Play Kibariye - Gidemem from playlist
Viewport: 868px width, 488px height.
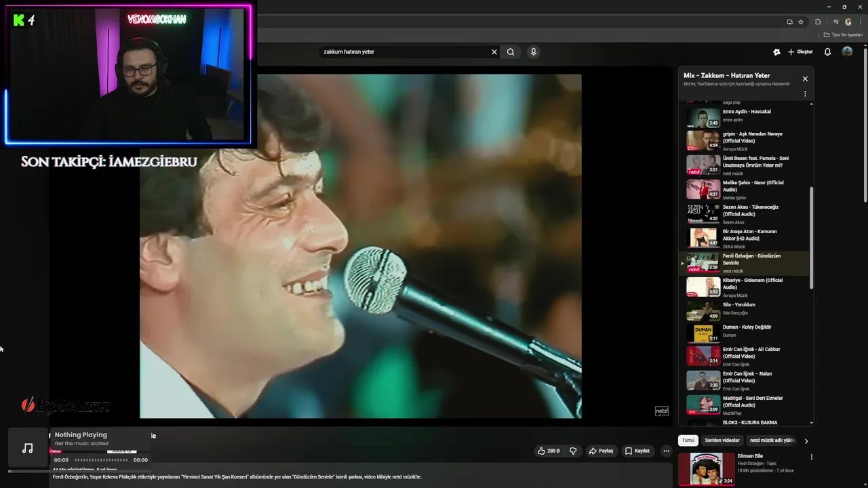coord(745,287)
